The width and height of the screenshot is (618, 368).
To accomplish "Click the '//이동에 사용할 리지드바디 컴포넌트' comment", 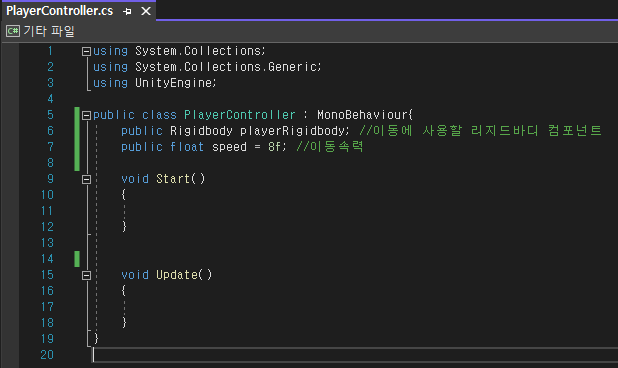I will pyautogui.click(x=480, y=131).
